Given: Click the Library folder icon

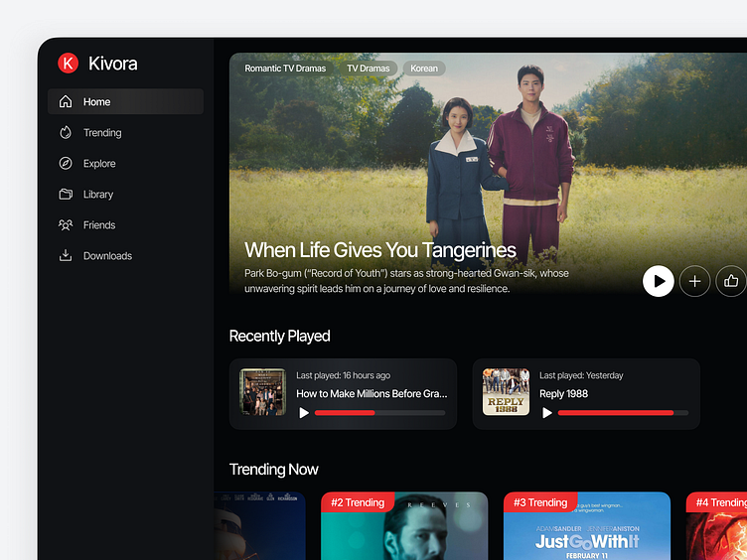Looking at the screenshot, I should 66,194.
